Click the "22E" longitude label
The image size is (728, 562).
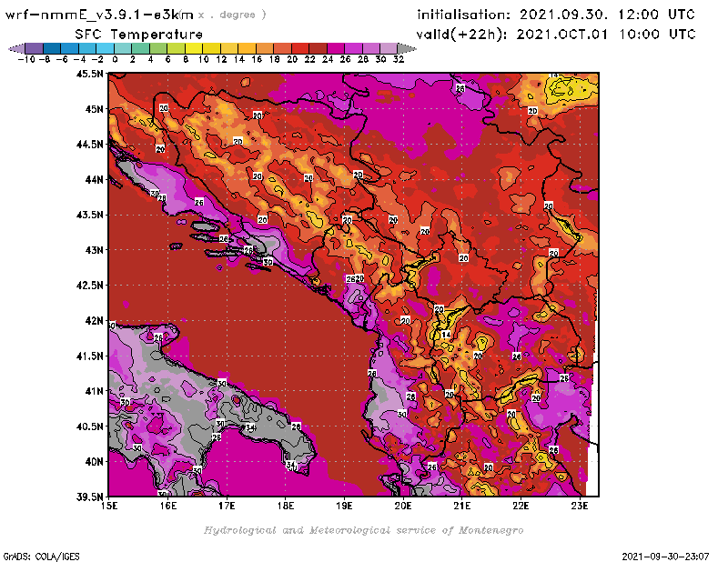coord(521,506)
